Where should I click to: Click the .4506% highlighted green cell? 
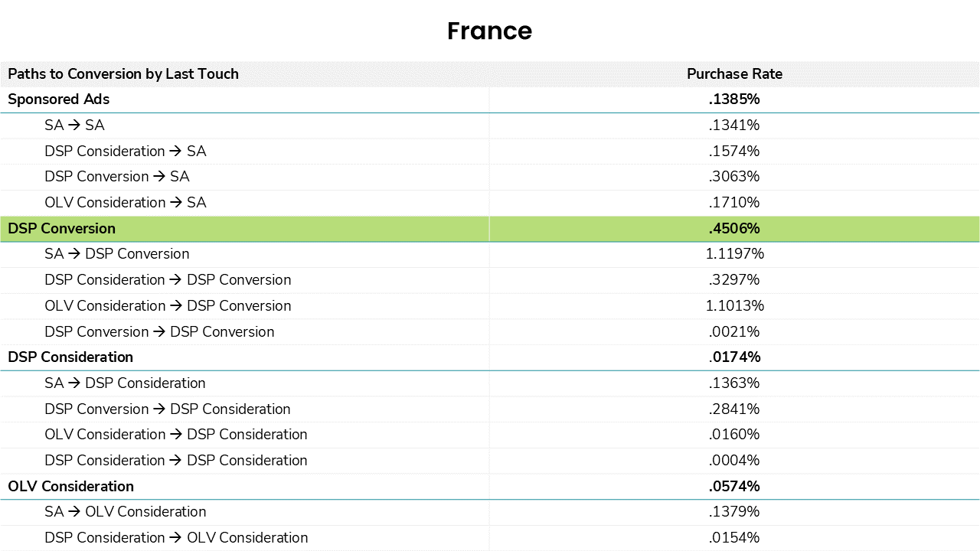pyautogui.click(x=734, y=229)
